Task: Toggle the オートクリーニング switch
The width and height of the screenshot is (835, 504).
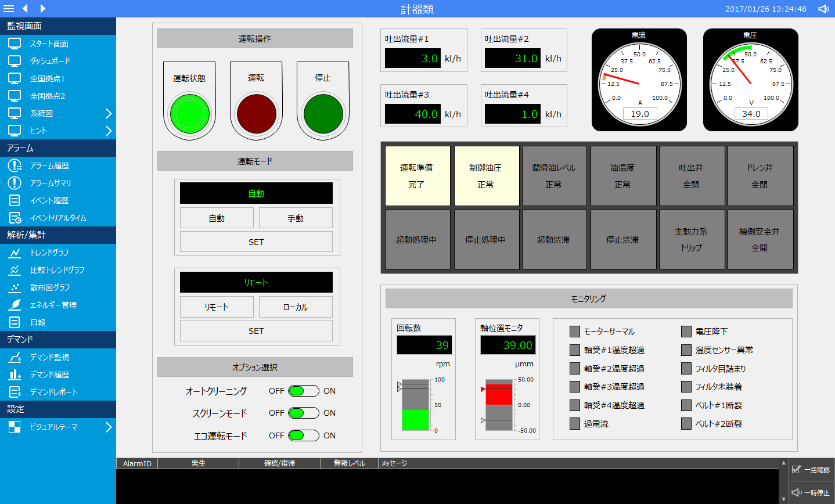Action: coord(304,391)
